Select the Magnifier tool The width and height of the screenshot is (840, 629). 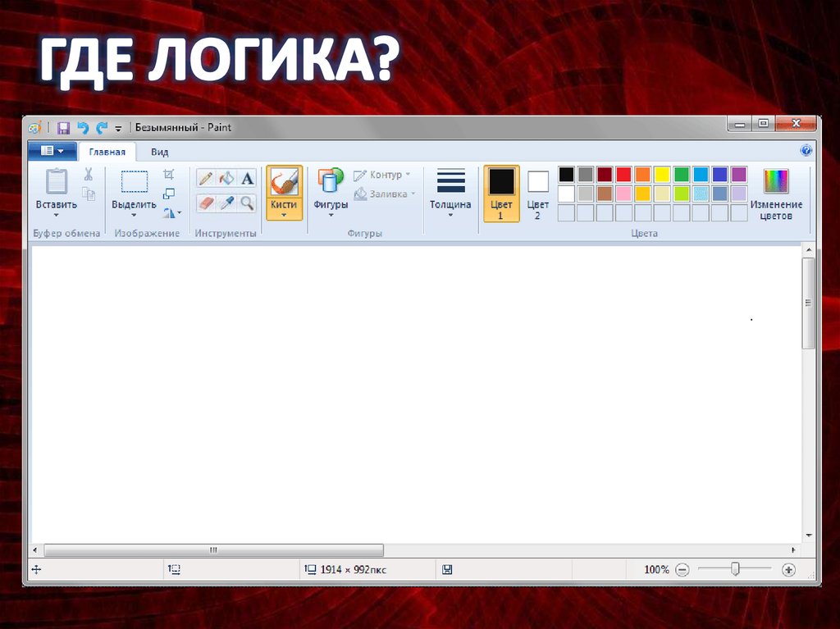(x=247, y=203)
